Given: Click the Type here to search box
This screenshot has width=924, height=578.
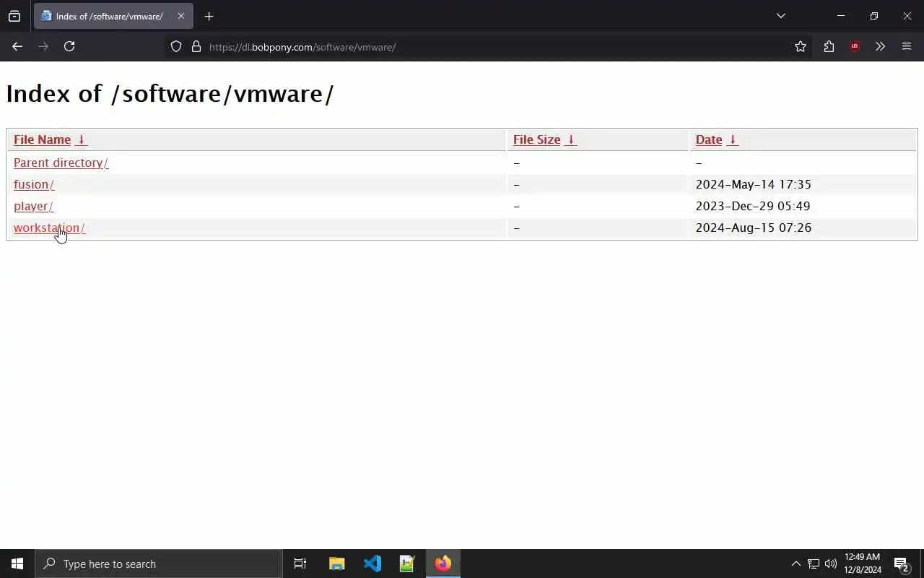Looking at the screenshot, I should pyautogui.click(x=159, y=564).
